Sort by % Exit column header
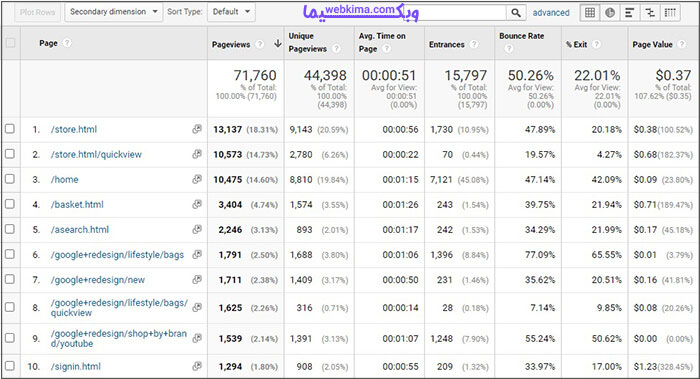The width and height of the screenshot is (700, 379). tap(576, 45)
